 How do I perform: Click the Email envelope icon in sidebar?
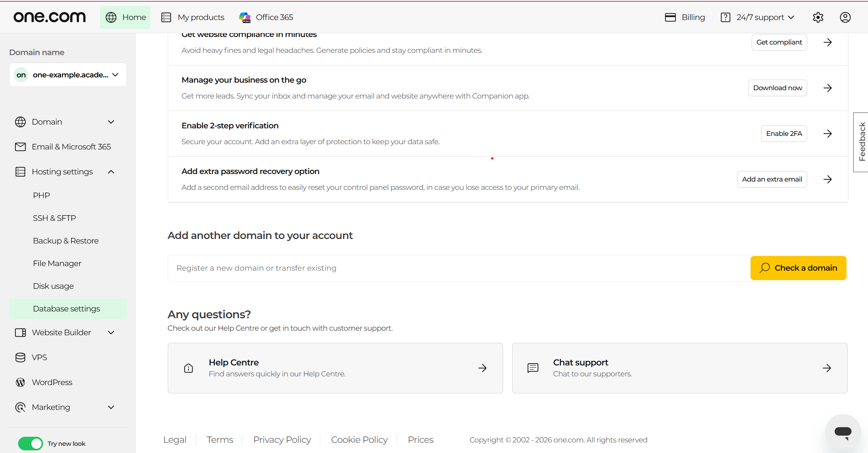pyautogui.click(x=20, y=147)
